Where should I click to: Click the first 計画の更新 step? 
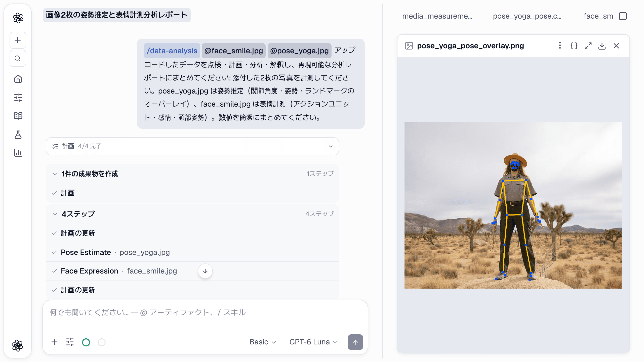(x=192, y=233)
